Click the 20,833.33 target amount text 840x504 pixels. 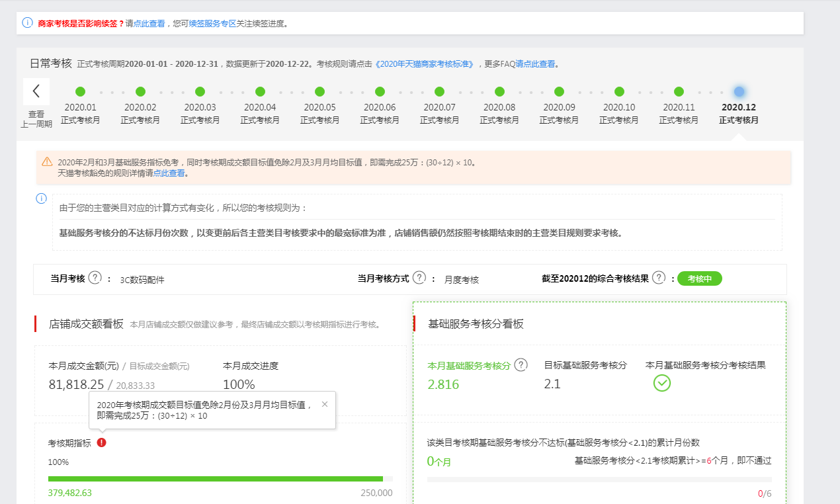136,386
